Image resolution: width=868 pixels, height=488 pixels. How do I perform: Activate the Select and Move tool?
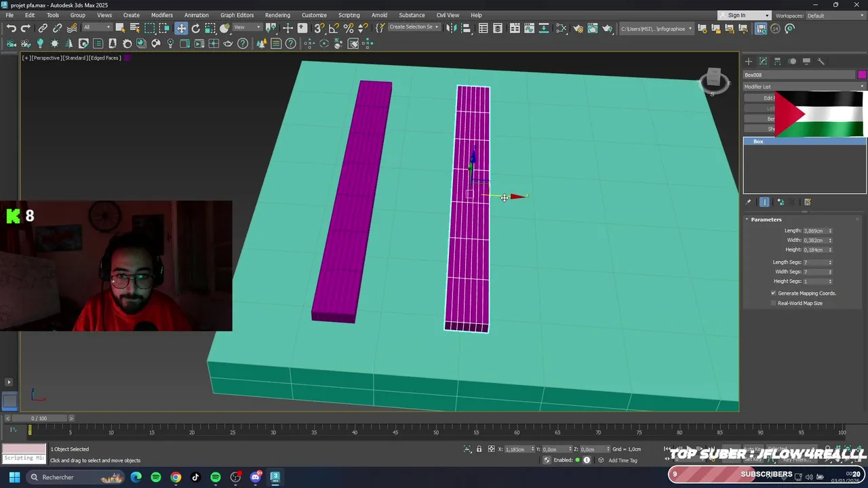tap(181, 28)
